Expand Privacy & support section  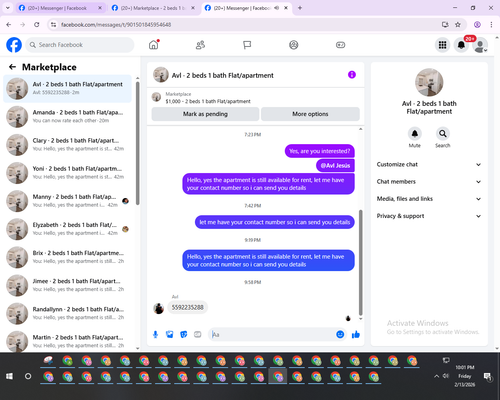click(x=429, y=216)
